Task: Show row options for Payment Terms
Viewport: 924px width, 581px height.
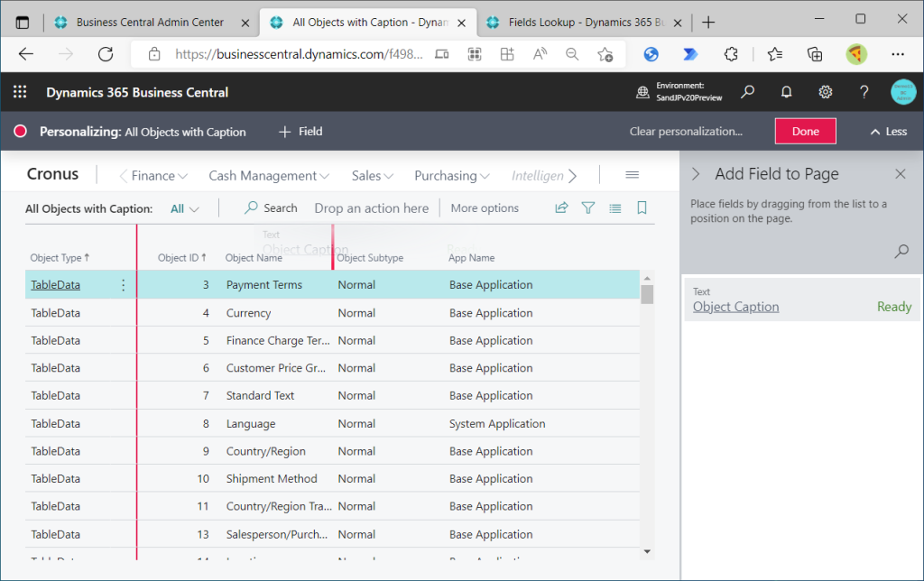Action: point(123,285)
